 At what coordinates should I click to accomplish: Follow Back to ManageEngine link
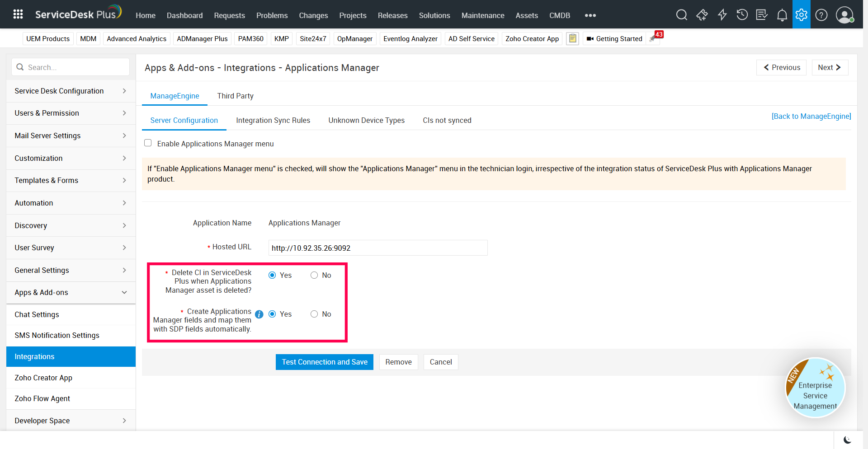tap(811, 116)
